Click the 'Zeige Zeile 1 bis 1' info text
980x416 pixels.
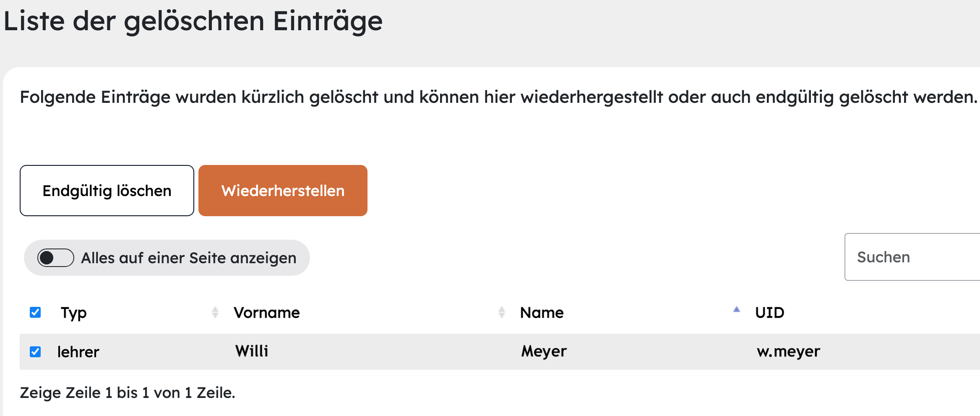(x=128, y=393)
